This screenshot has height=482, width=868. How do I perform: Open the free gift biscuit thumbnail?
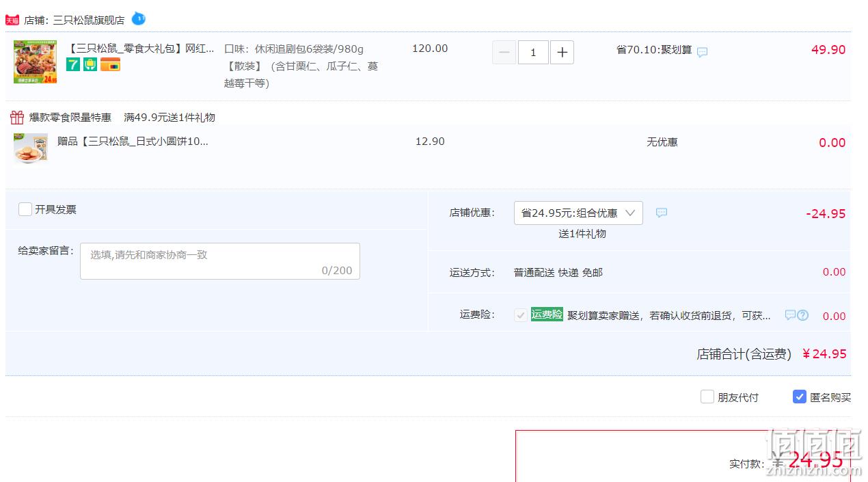tap(31, 148)
